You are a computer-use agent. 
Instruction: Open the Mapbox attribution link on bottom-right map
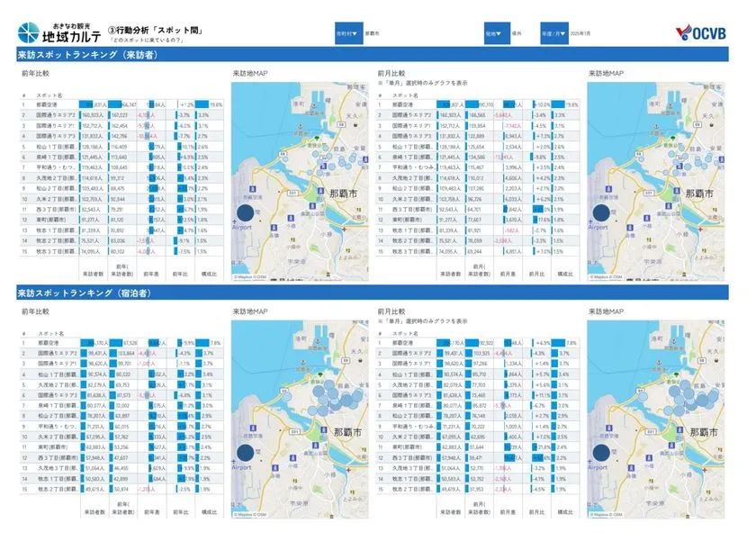tap(606, 515)
